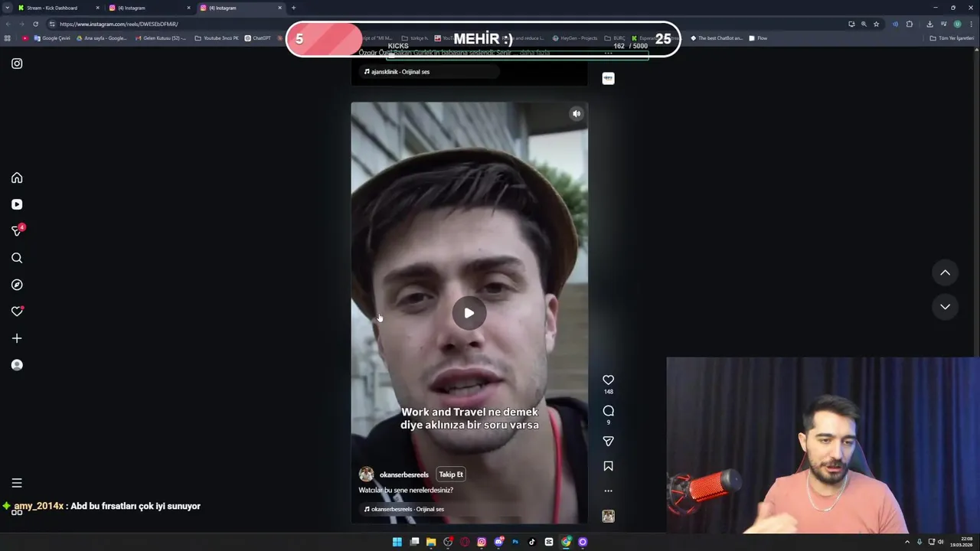View site information icon in the address bar
The height and width of the screenshot is (551, 980).
pos(52,24)
